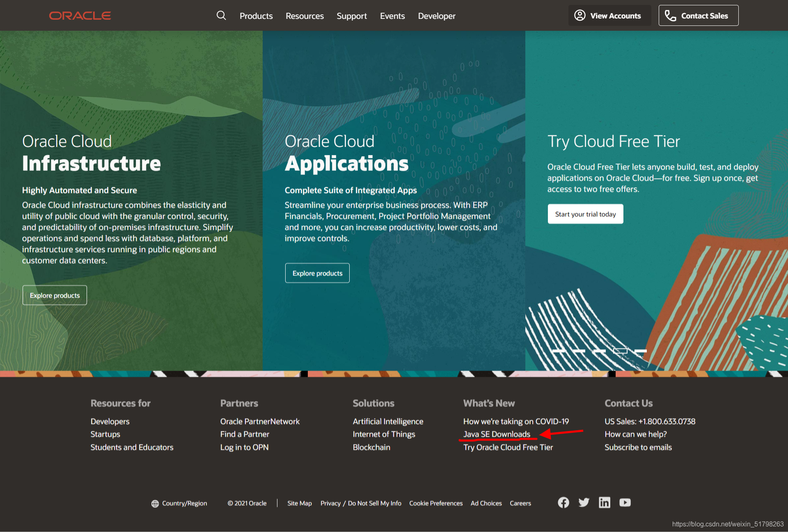This screenshot has width=788, height=532.
Task: Click the Contact Sales phone icon
Action: tap(670, 16)
